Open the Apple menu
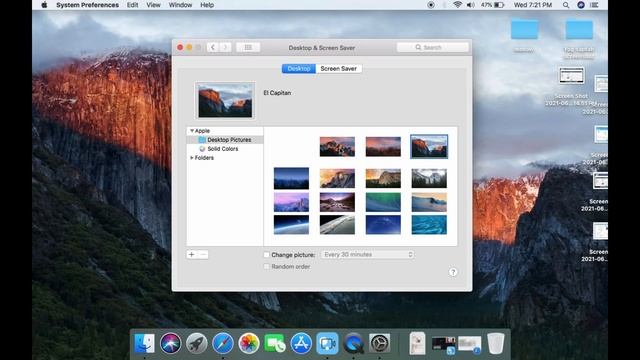 tap(44, 5)
